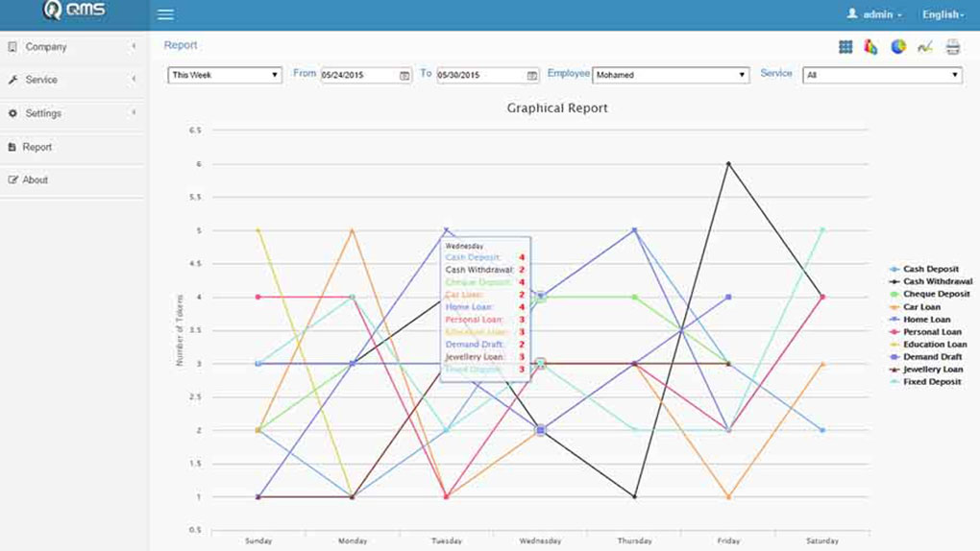Open the Employee dropdown showing Mohamed
The width and height of the screenshot is (980, 551).
tap(671, 75)
